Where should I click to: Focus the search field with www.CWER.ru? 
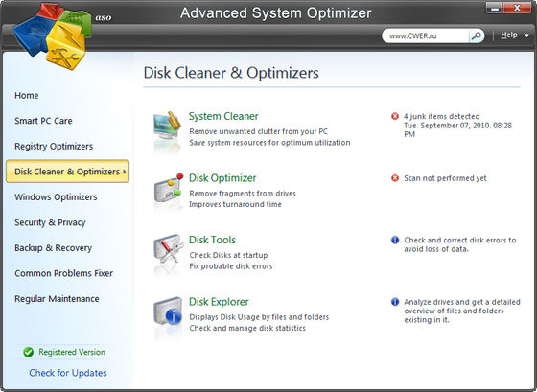[426, 35]
